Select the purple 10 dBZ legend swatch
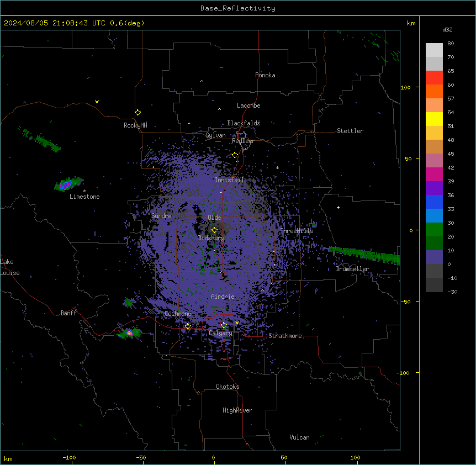Viewport: 476px width, 465px height. click(x=434, y=257)
